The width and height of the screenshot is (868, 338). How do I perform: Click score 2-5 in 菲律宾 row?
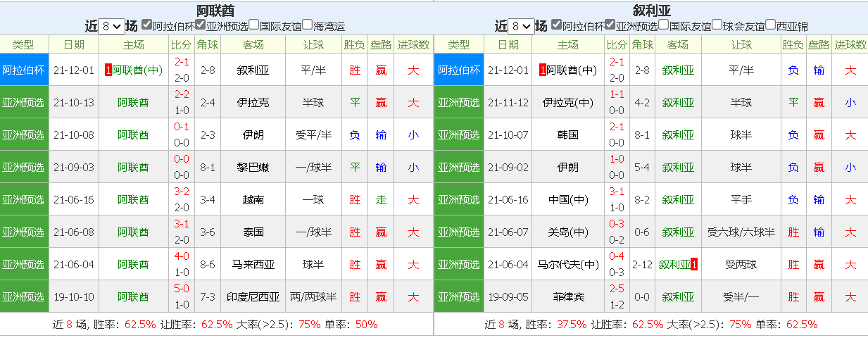[617, 289]
